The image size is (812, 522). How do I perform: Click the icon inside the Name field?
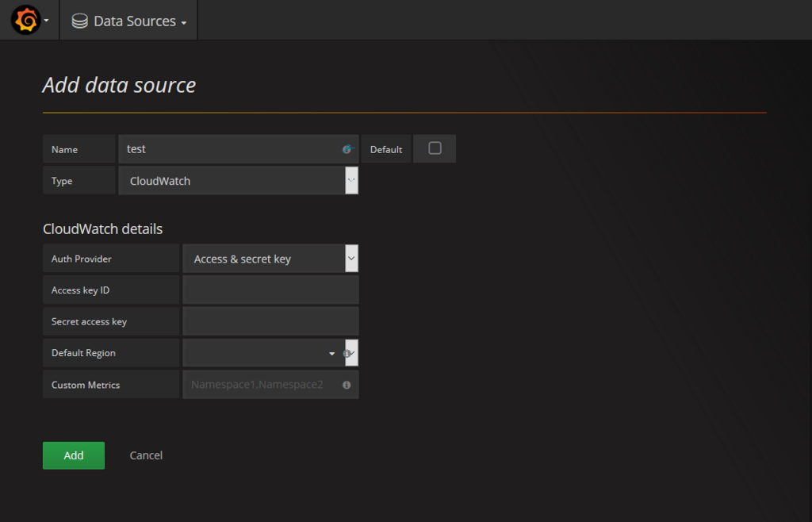[x=347, y=149]
